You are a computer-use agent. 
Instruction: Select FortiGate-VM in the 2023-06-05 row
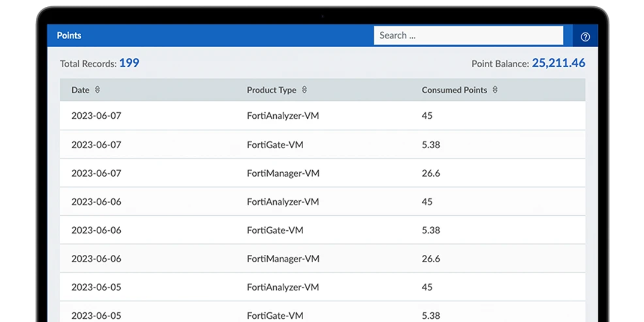click(275, 316)
